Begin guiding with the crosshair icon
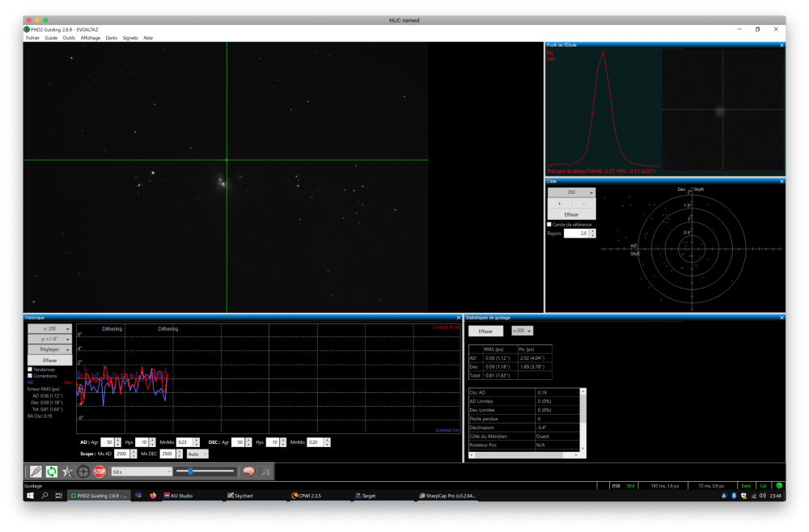Screen dimensions: 809x532 coord(83,471)
